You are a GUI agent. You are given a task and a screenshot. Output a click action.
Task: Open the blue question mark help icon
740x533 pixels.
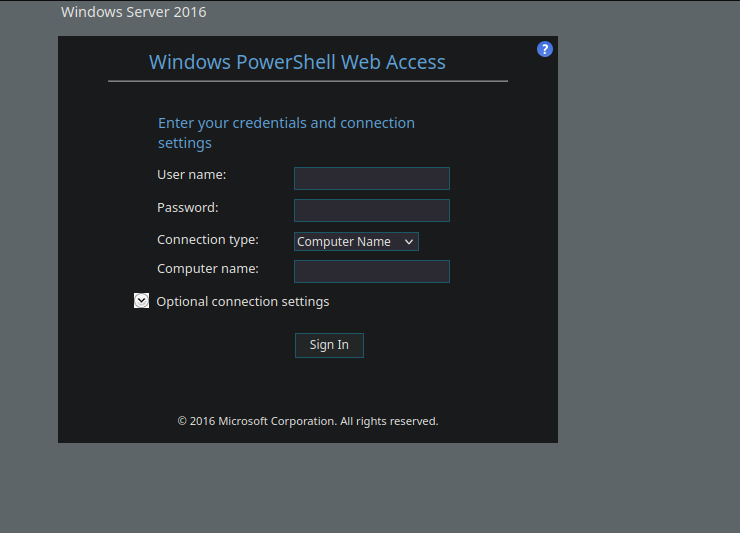545,49
